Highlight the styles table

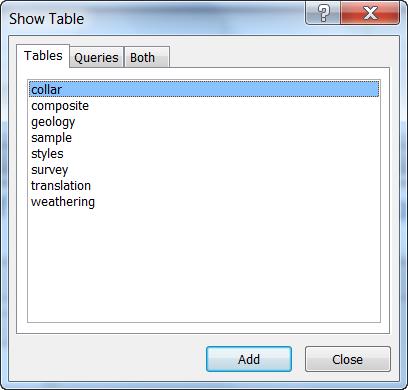[47, 154]
